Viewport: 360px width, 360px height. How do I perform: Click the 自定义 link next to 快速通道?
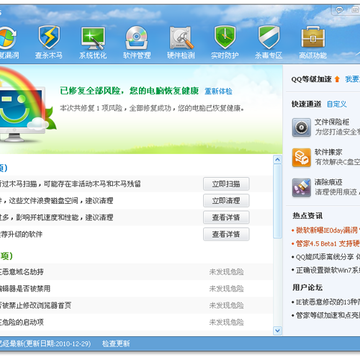tap(337, 104)
